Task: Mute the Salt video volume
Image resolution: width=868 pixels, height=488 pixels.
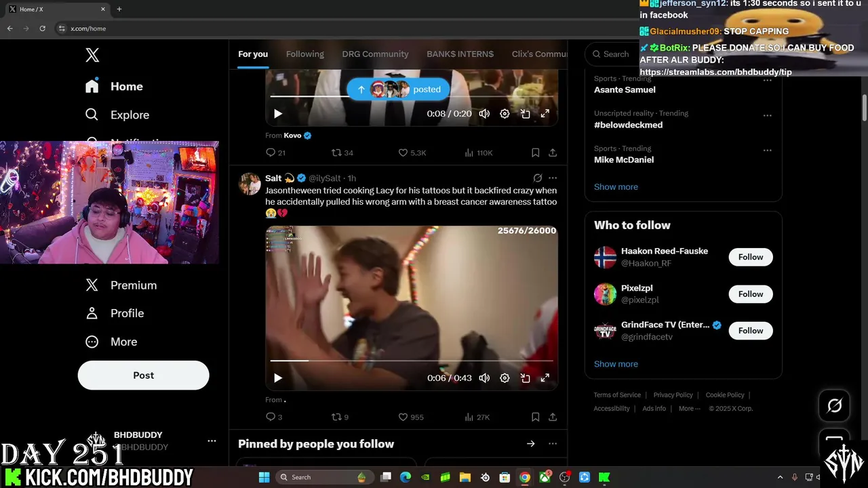Action: tap(484, 378)
